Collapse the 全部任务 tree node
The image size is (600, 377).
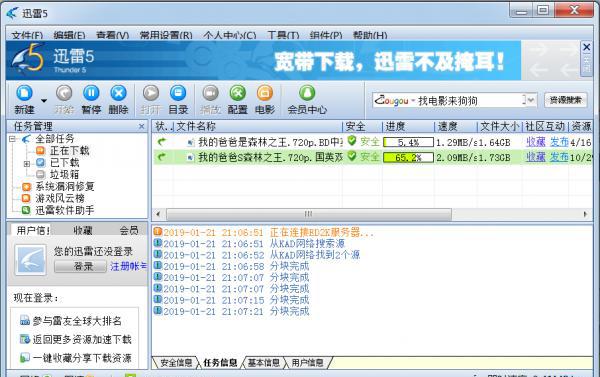coord(13,139)
